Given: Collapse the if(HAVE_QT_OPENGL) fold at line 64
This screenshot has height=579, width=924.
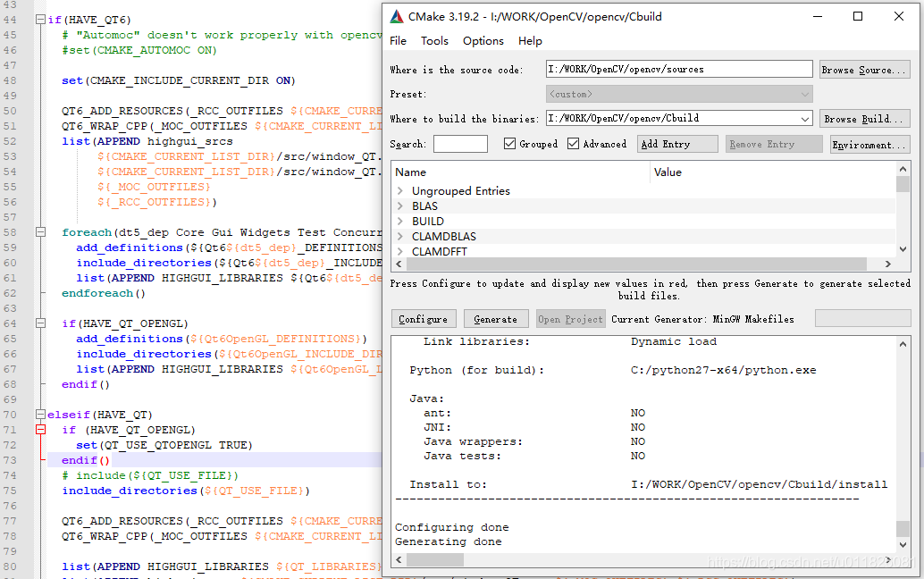Looking at the screenshot, I should point(41,323).
